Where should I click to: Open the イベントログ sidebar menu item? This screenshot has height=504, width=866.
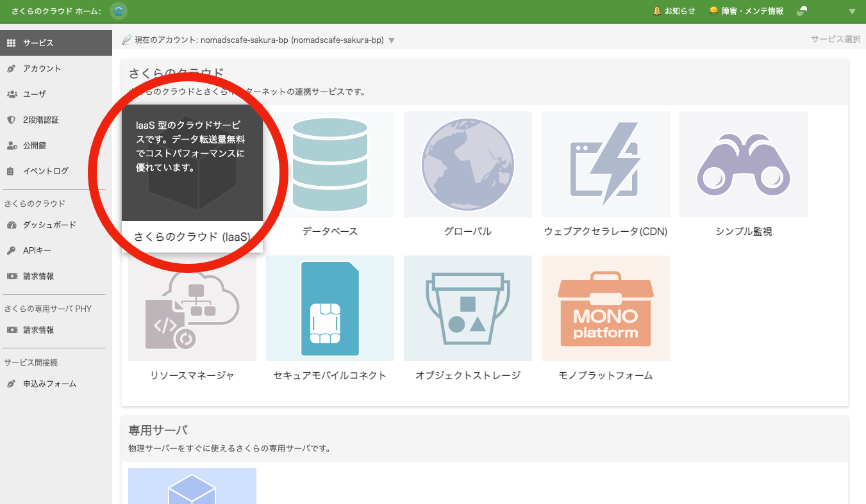click(x=56, y=171)
